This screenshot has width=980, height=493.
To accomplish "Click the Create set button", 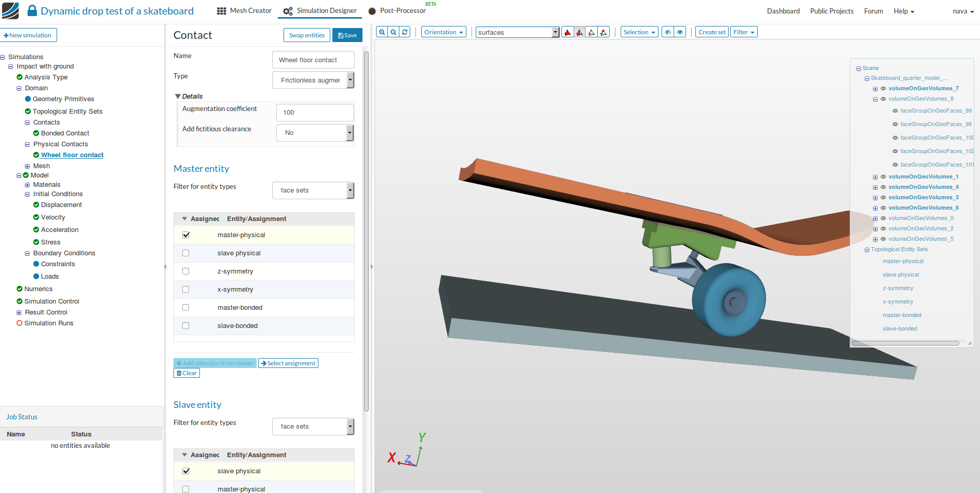I will pos(711,32).
